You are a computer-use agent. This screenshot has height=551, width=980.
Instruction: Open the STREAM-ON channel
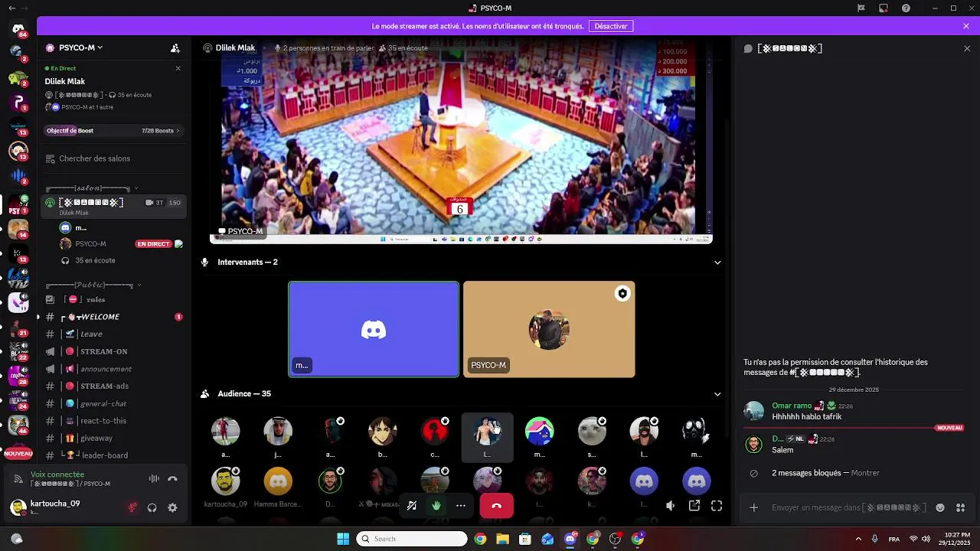(114, 351)
